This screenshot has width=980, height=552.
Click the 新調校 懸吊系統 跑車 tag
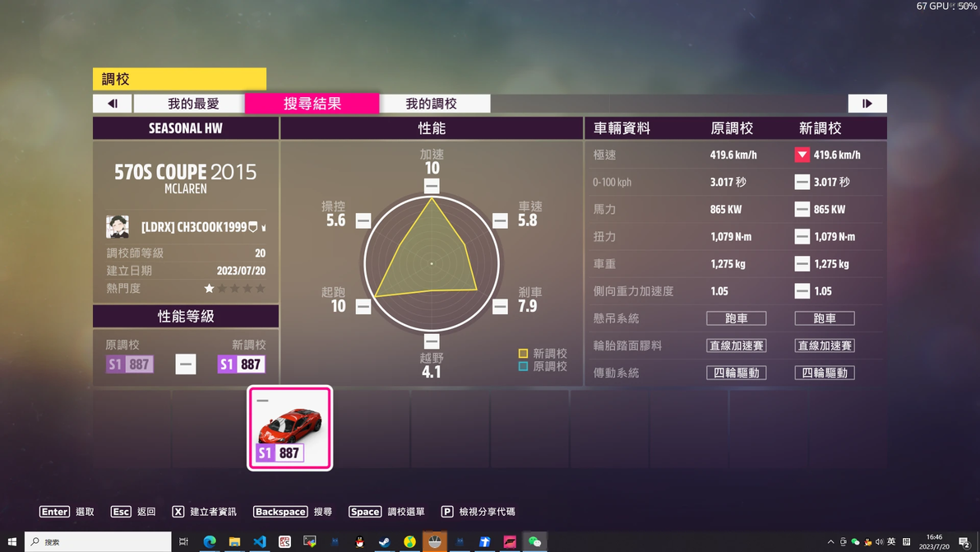pyautogui.click(x=825, y=318)
